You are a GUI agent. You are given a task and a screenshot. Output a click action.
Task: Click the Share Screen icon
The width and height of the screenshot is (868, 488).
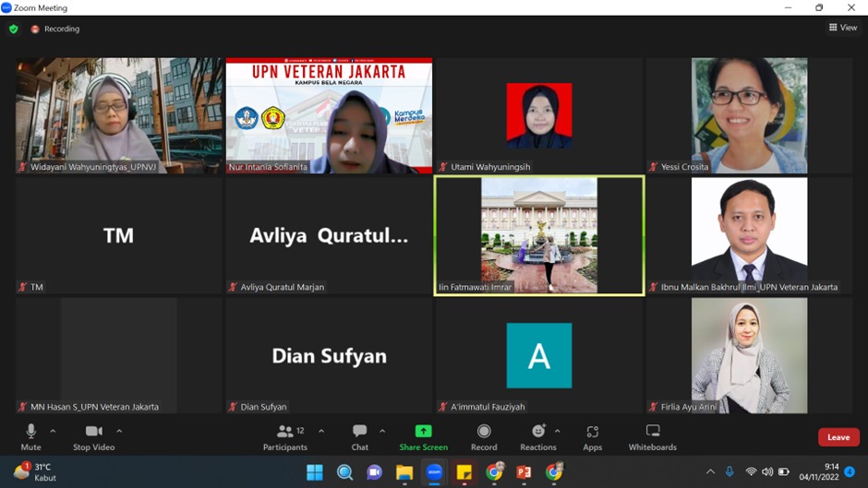(423, 432)
